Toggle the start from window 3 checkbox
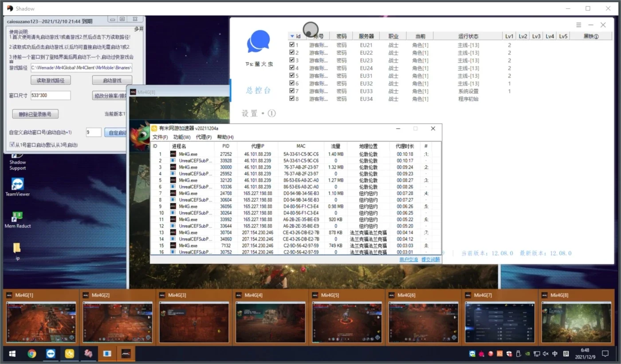This screenshot has width=621, height=364. click(12, 145)
